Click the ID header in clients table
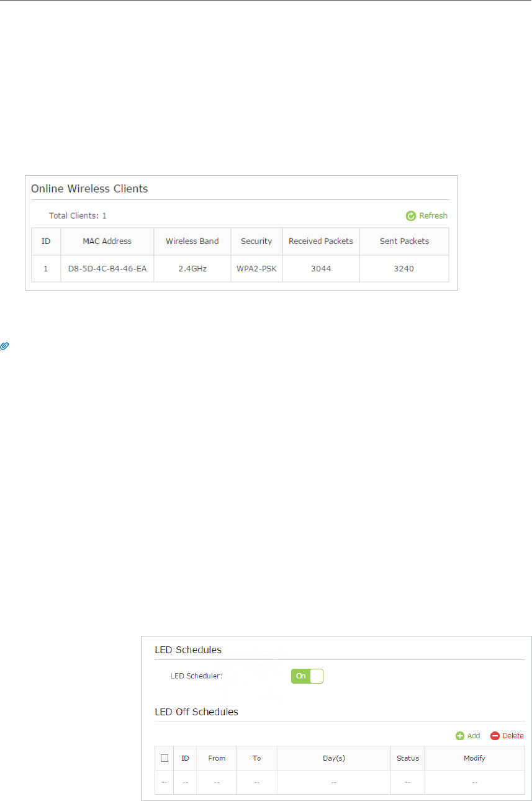532x801 pixels. click(46, 242)
